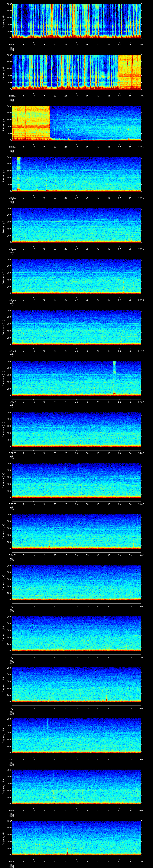This screenshot has width=153, height=868.
Task: Click the bright burst near 3 s in 18:17:00 panel
Action: (19, 174)
